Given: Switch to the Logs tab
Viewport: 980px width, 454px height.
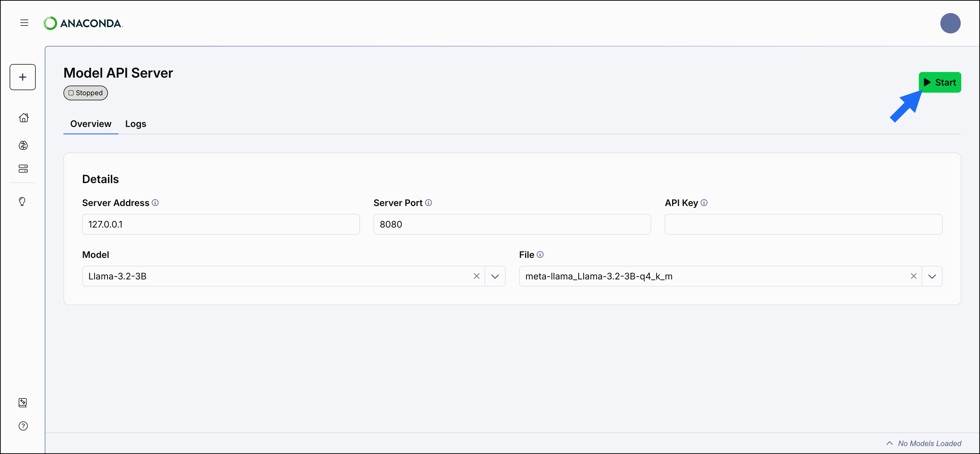Looking at the screenshot, I should click(136, 124).
